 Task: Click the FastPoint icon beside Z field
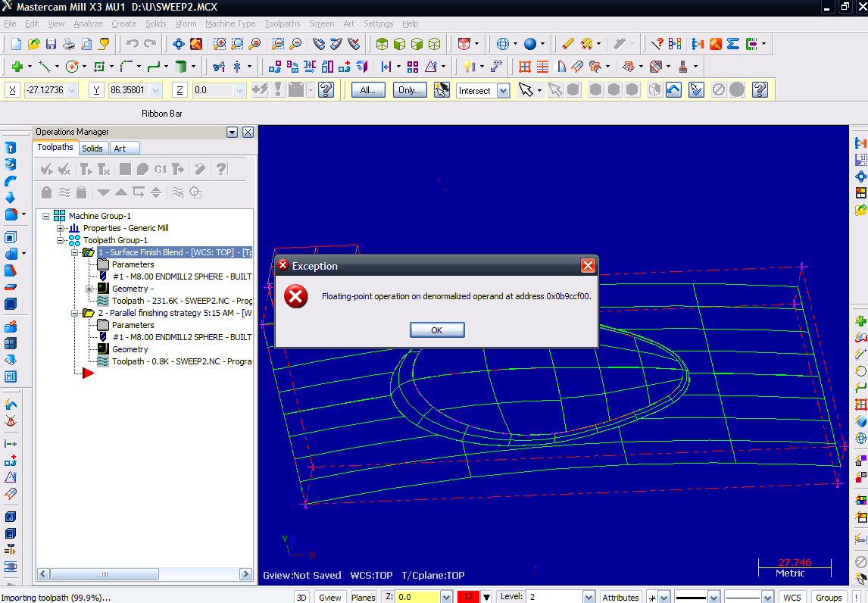tap(261, 89)
